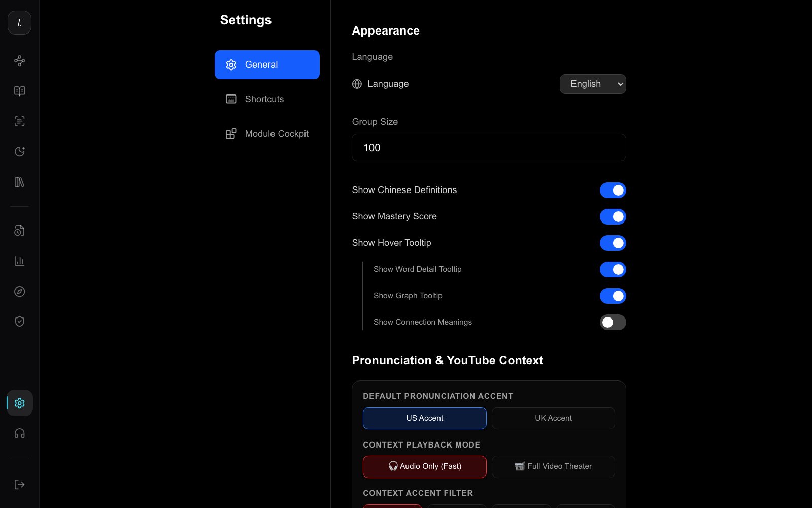
Task: Click the settings gear icon in sidebar
Action: coord(19,403)
